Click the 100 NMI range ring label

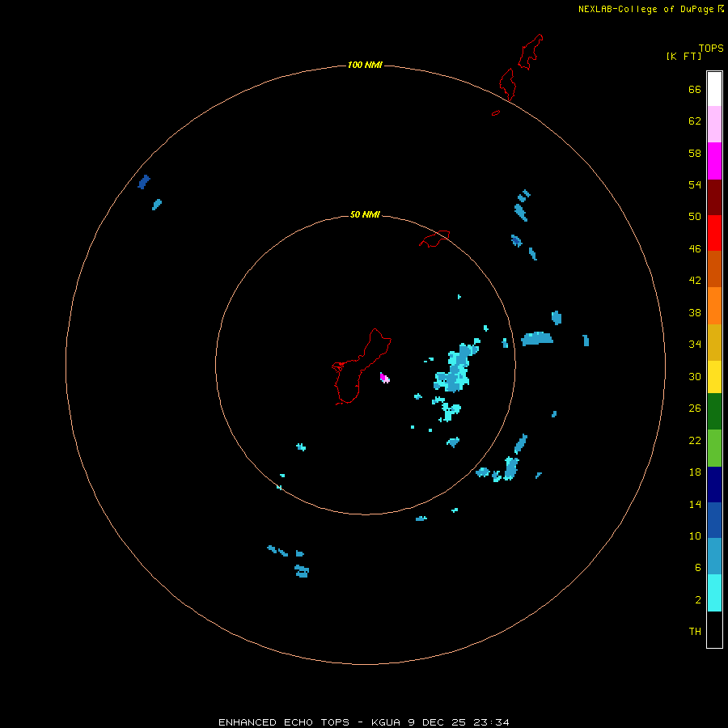365,65
